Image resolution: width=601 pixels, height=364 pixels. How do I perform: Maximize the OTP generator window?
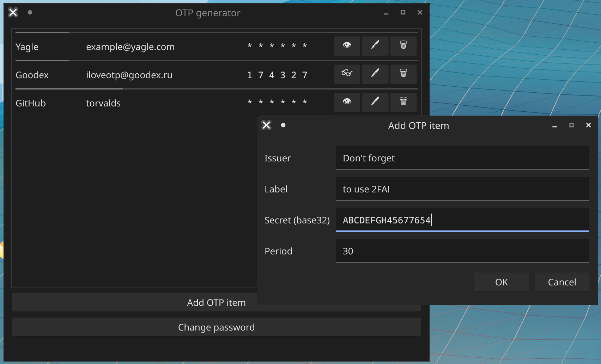click(x=403, y=12)
